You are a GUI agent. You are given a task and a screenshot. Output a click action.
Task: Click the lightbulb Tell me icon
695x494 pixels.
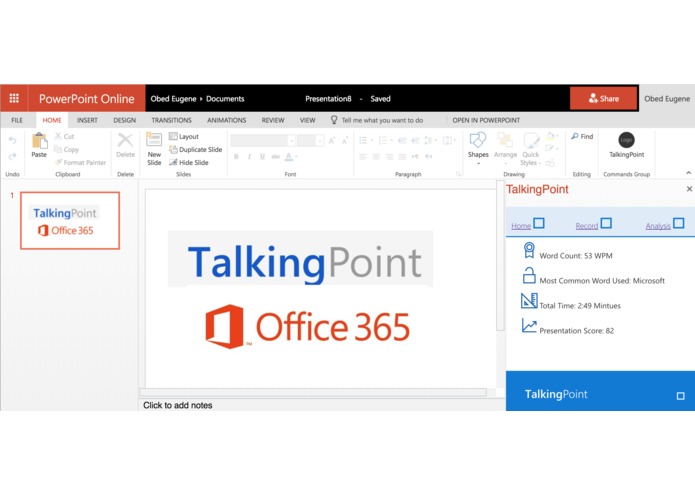point(334,120)
